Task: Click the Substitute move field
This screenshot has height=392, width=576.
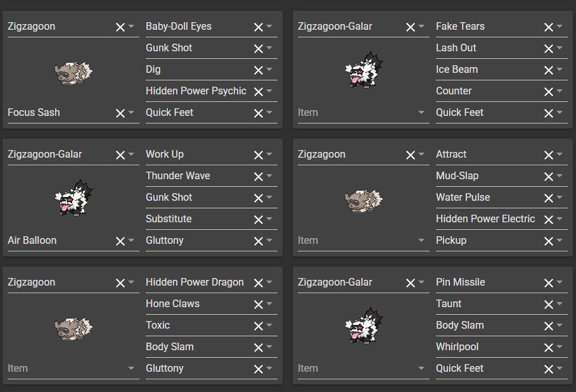Action: 196,219
